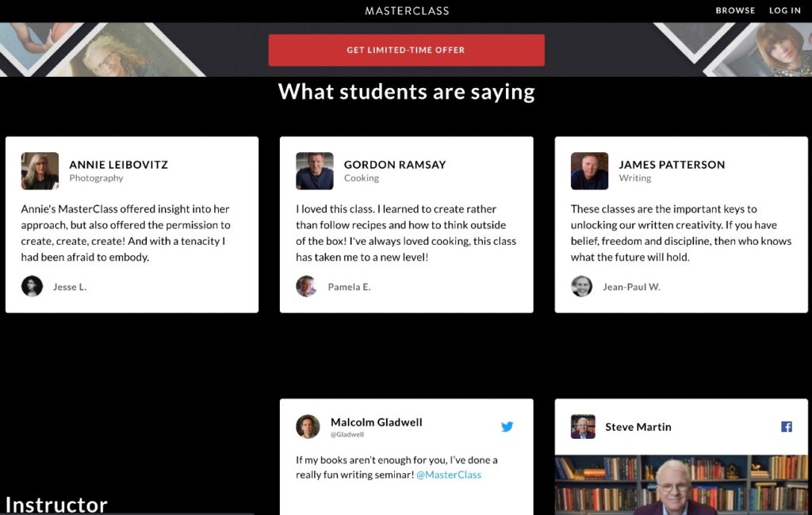Click the @Gladwell Twitter handle
812x515 pixels.
[x=347, y=434]
